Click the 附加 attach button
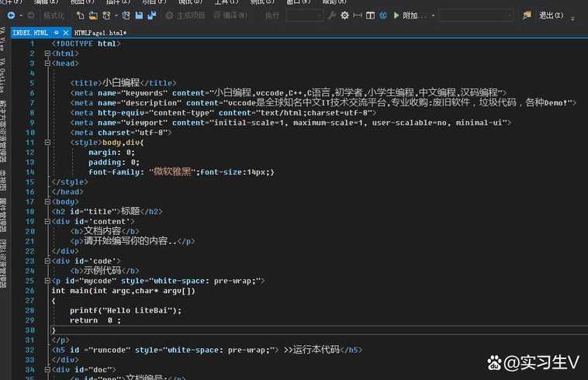The width and height of the screenshot is (588, 380). (414, 16)
